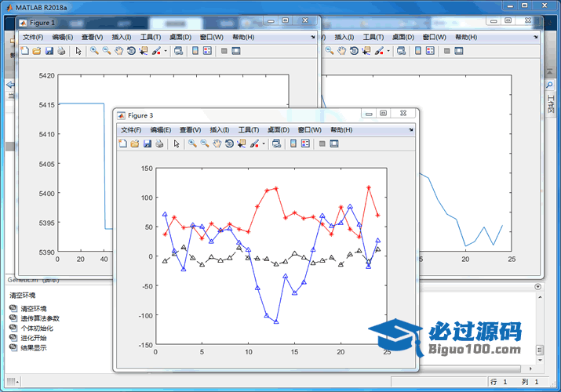Go to 清空环境 section in list
This screenshot has height=392, width=561.
(x=33, y=309)
